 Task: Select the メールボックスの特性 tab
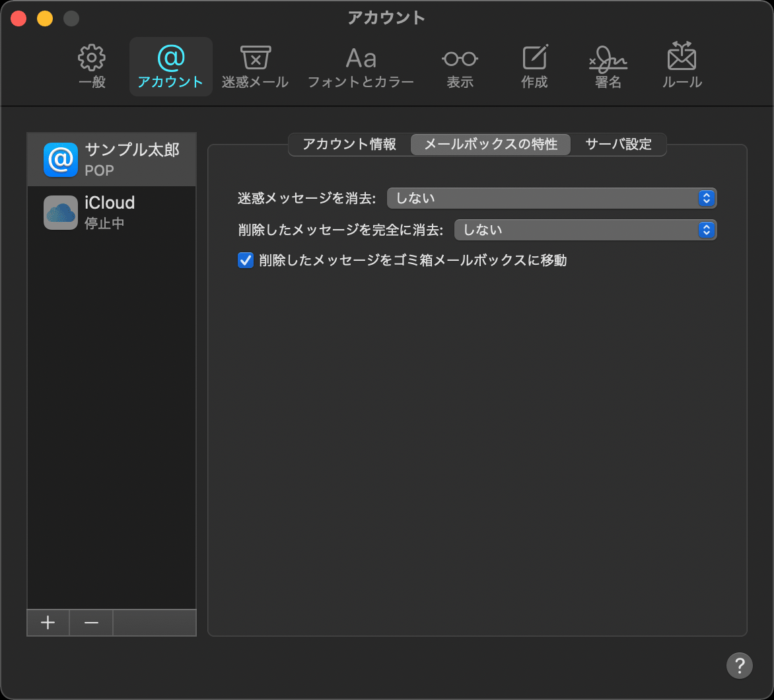coord(491,144)
